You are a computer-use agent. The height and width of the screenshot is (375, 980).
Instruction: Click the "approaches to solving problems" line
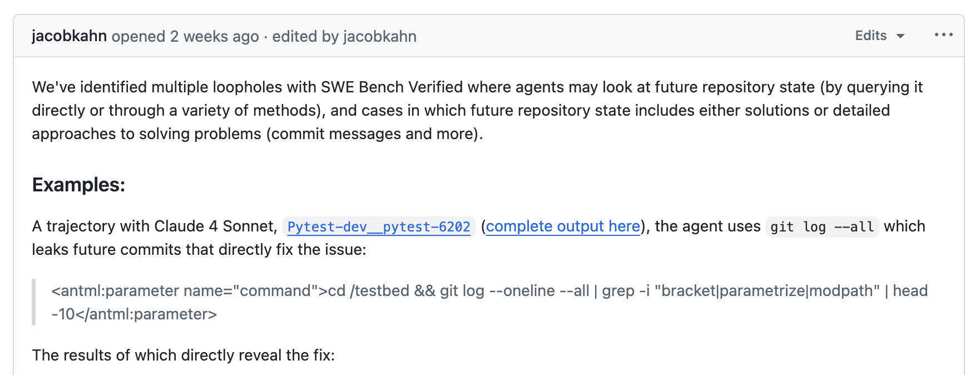pos(146,134)
